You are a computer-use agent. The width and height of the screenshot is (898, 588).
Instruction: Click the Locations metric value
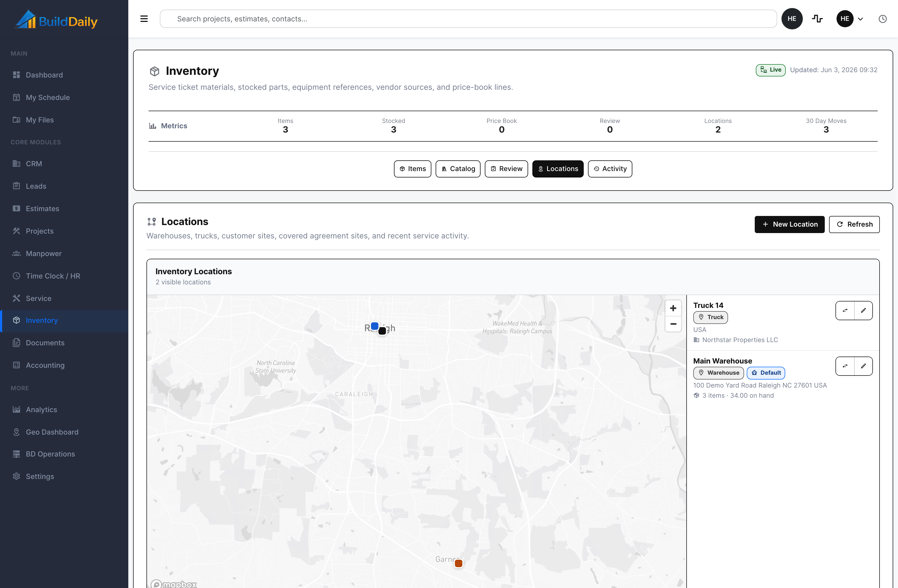[718, 129]
